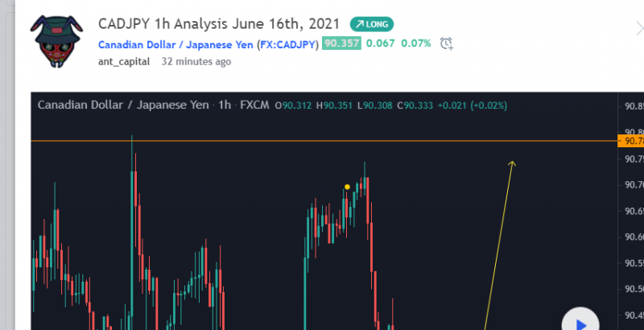Select the orange horizontal price line

click(x=322, y=142)
